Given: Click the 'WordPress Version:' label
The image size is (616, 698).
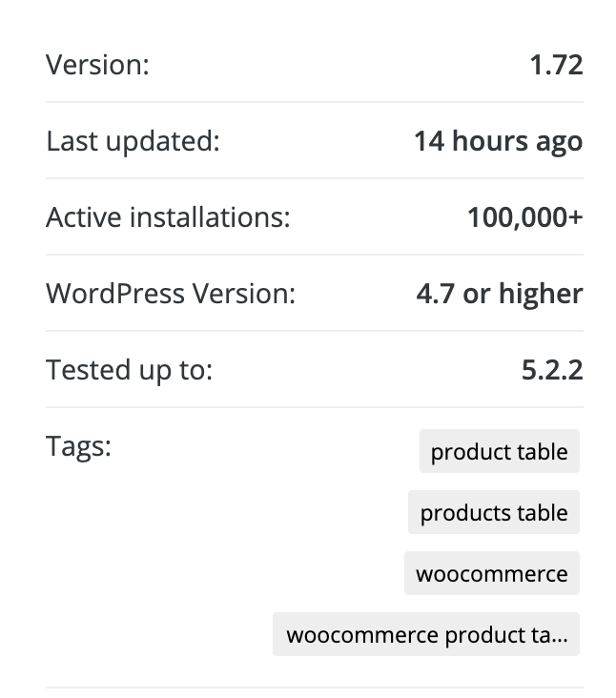Looking at the screenshot, I should 171,294.
